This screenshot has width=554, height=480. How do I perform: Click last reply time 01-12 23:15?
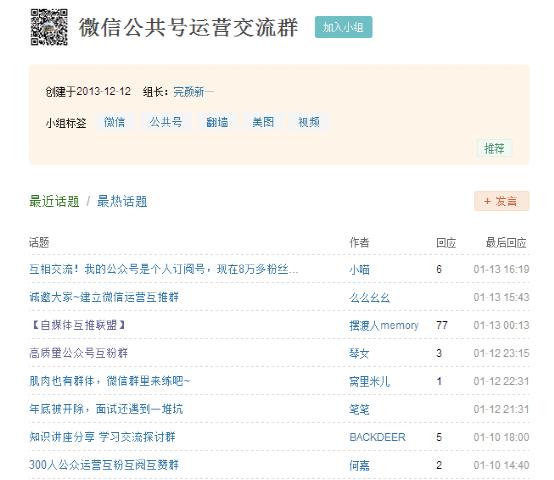pyautogui.click(x=501, y=353)
